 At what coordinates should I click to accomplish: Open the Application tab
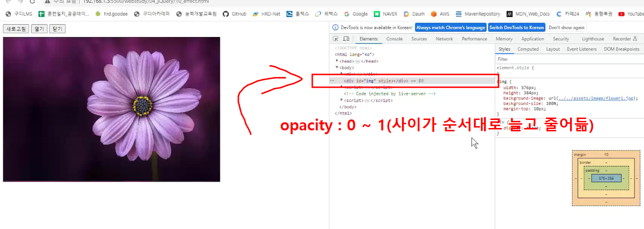[x=533, y=39]
